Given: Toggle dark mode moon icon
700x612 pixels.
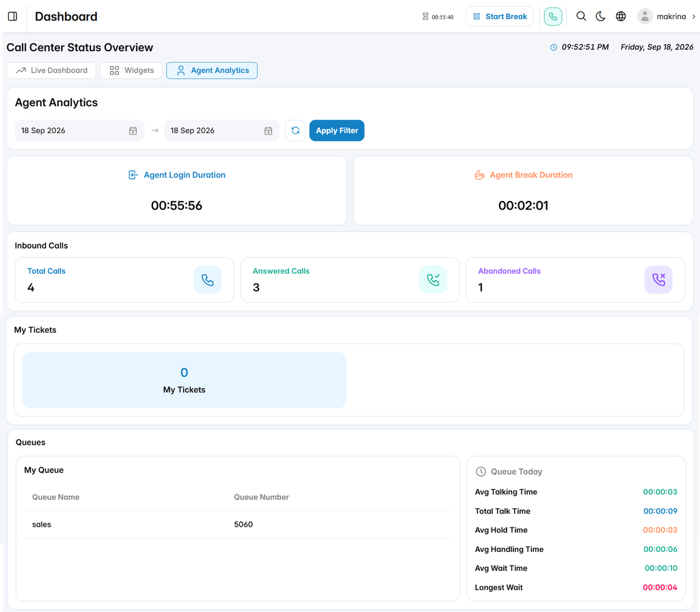Looking at the screenshot, I should pos(600,16).
